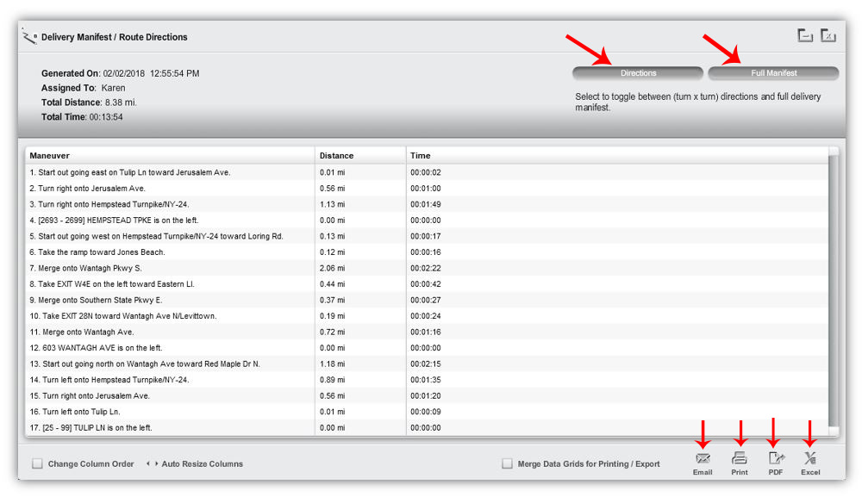868x497 pixels.
Task: Select row 11 Merge onto Wantagh Ave
Action: pos(427,332)
